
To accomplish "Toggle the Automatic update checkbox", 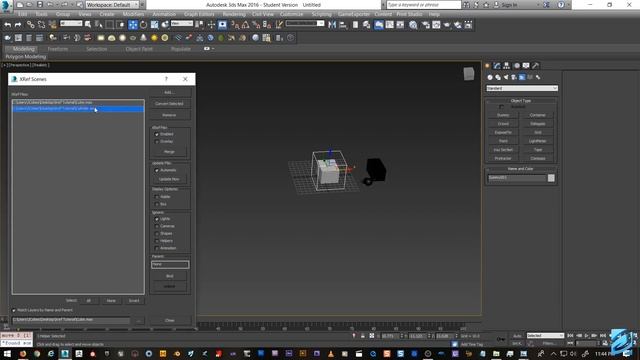I will (157, 170).
